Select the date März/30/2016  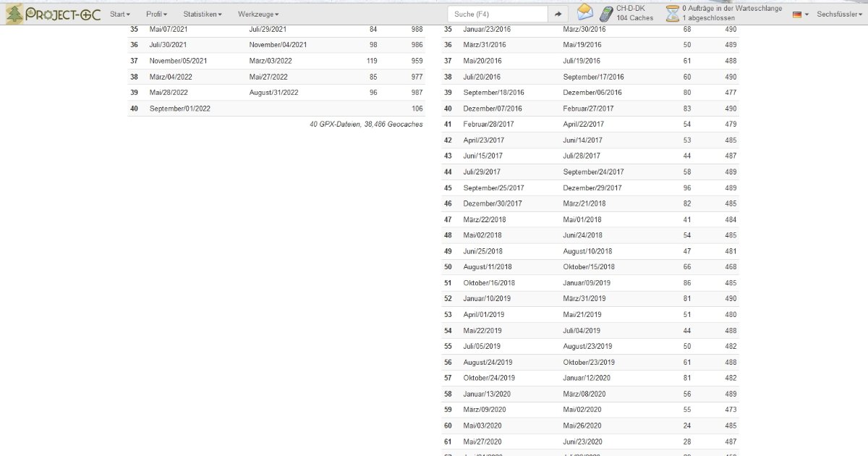coord(584,29)
